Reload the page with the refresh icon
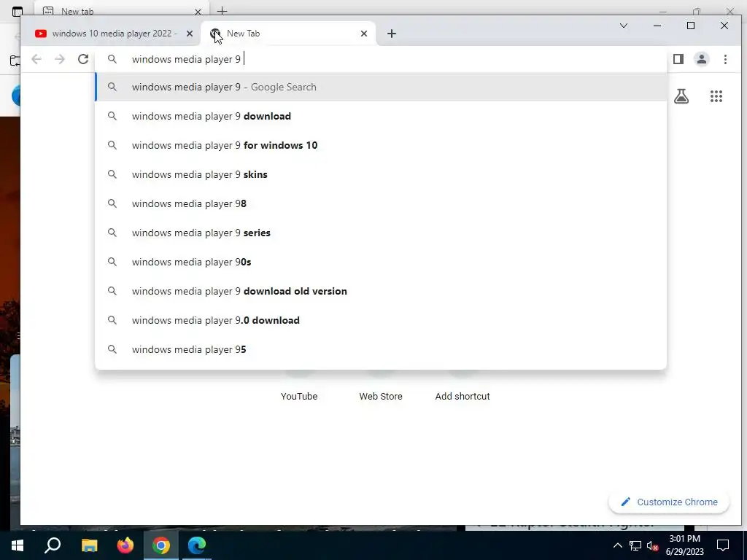This screenshot has height=560, width=747. (83, 59)
